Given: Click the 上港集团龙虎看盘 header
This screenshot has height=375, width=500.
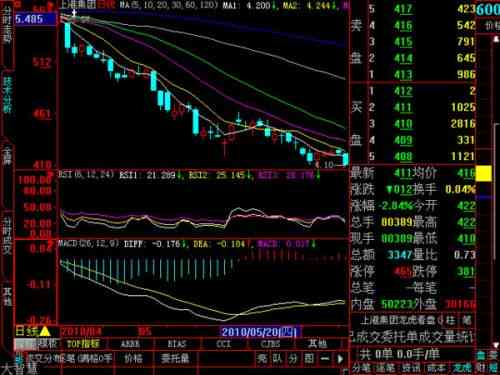Looking at the screenshot, I should click(398, 320).
